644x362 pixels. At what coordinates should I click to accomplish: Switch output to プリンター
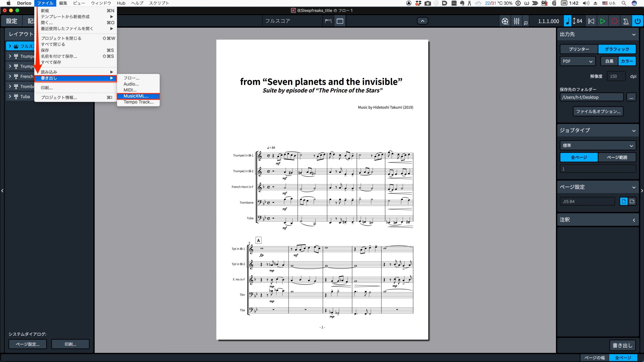579,49
